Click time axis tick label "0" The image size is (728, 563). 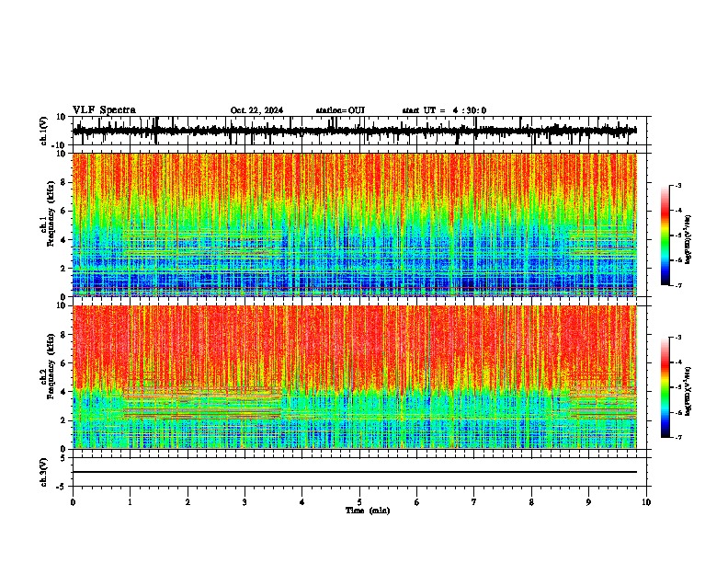point(73,502)
